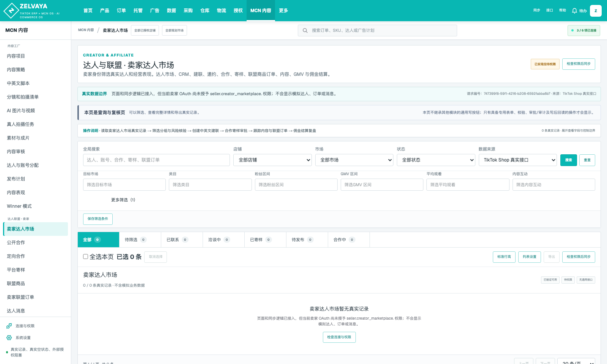Open 内容审核 in sidebar

coord(35,152)
